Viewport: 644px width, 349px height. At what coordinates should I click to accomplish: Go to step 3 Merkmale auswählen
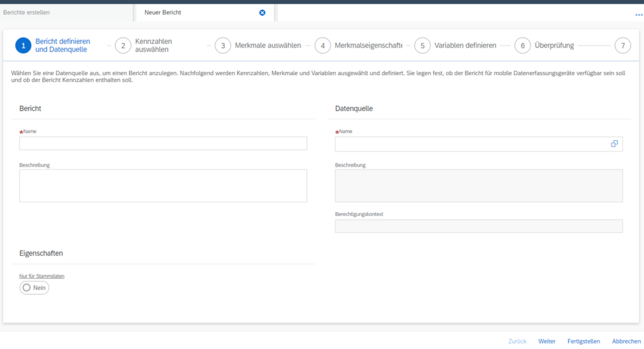point(258,45)
